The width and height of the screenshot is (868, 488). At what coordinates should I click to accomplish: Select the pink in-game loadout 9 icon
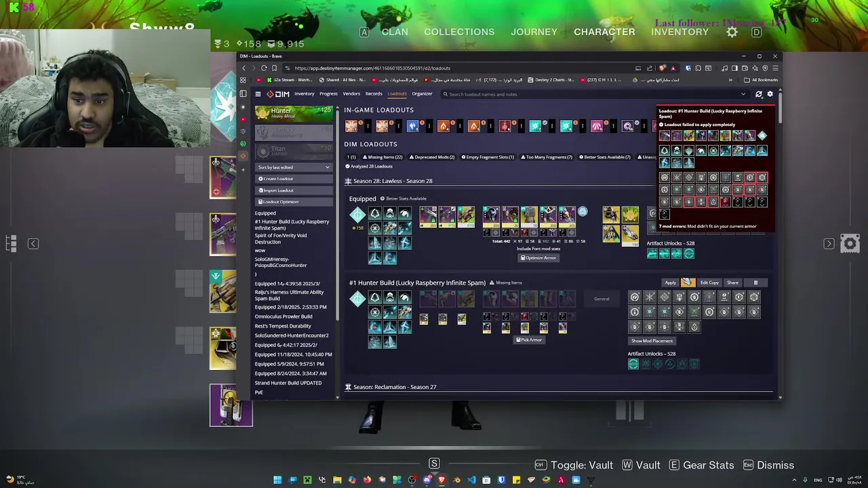click(x=597, y=126)
